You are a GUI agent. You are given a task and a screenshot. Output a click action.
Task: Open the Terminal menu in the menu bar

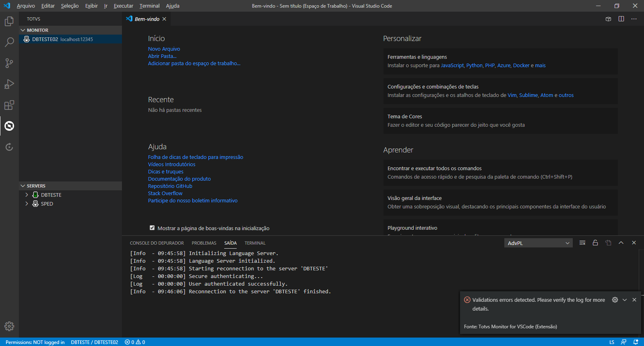point(149,6)
